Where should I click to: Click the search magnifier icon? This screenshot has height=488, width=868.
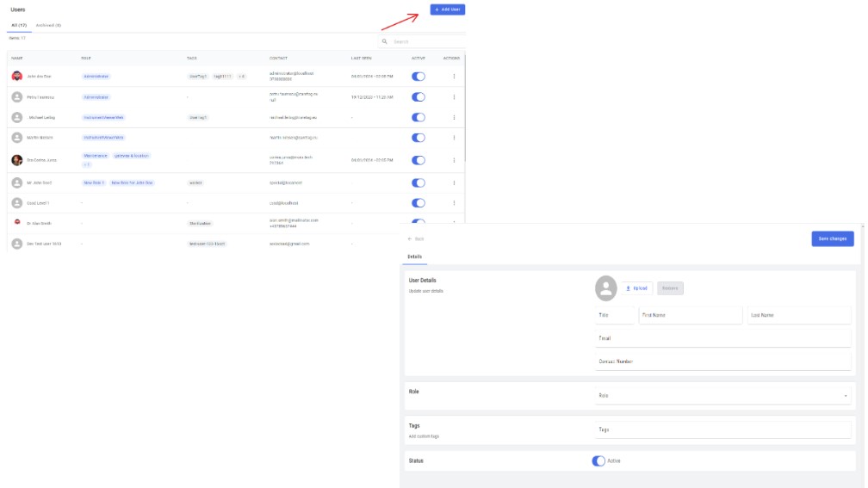click(x=385, y=41)
